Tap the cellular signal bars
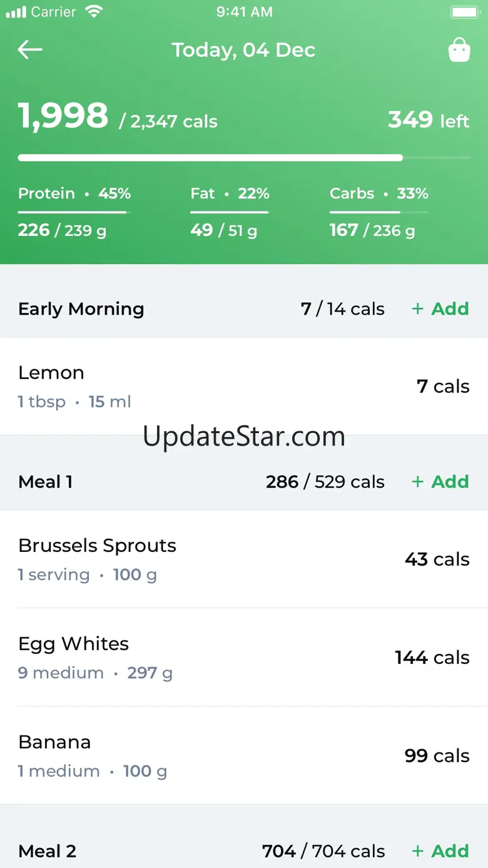The height and width of the screenshot is (868, 488). (x=16, y=12)
